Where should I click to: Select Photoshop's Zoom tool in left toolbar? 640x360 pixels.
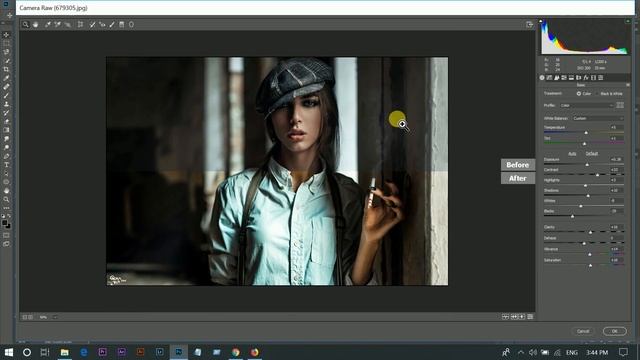tap(6, 200)
